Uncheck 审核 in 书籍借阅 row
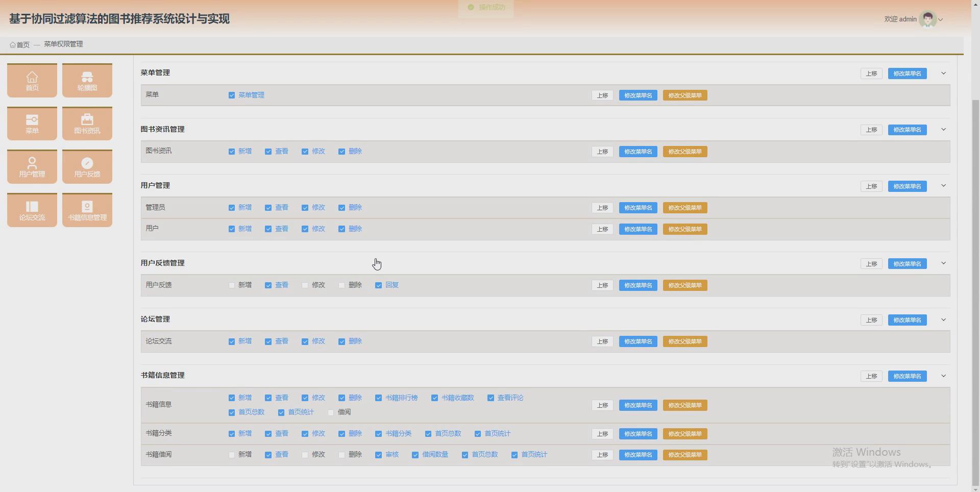The image size is (980, 492). coord(379,455)
